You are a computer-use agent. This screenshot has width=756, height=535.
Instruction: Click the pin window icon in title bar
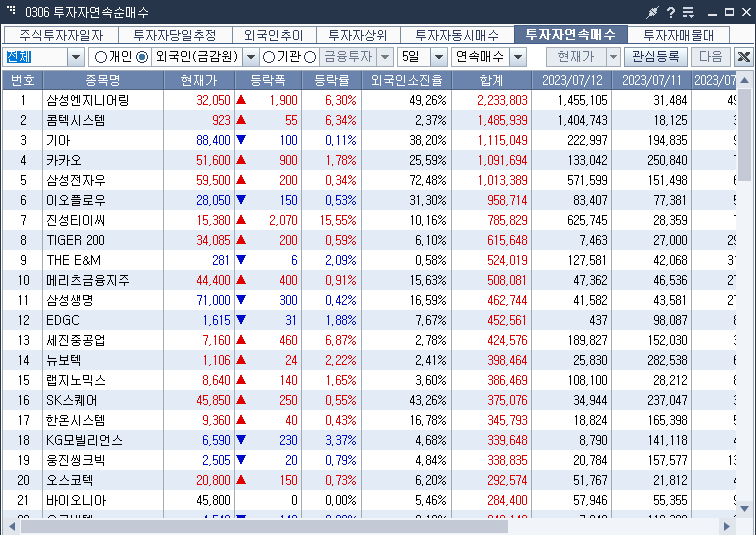652,12
